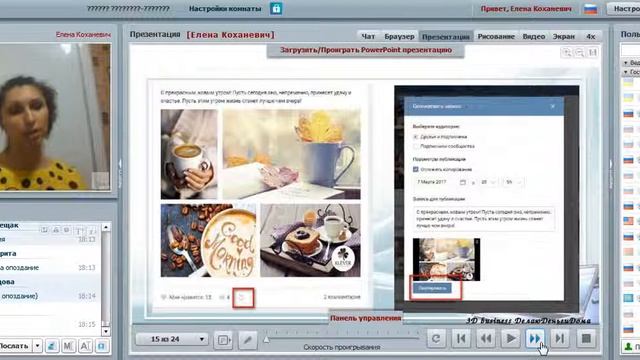Open the Экран tab

[x=564, y=36]
